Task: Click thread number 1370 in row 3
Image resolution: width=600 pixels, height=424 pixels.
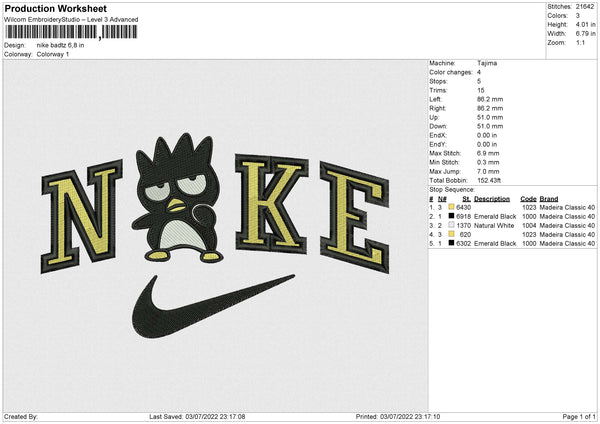Action: 463,226
